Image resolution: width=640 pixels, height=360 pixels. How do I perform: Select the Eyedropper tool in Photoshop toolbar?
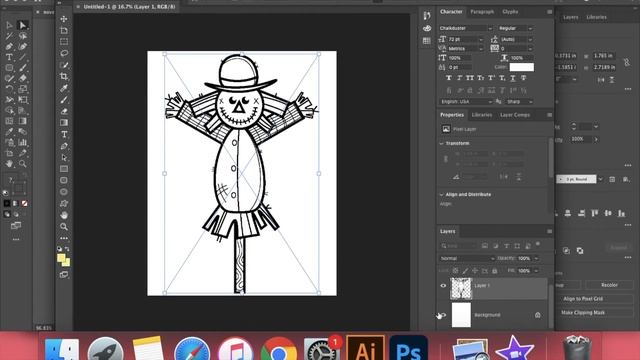pyautogui.click(x=64, y=88)
